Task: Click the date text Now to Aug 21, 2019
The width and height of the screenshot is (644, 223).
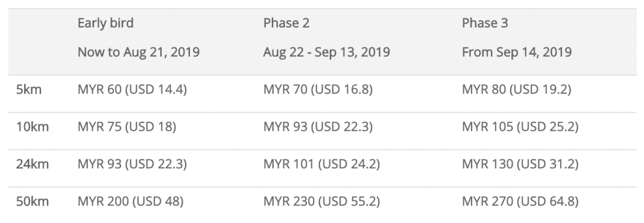Action: click(x=139, y=52)
